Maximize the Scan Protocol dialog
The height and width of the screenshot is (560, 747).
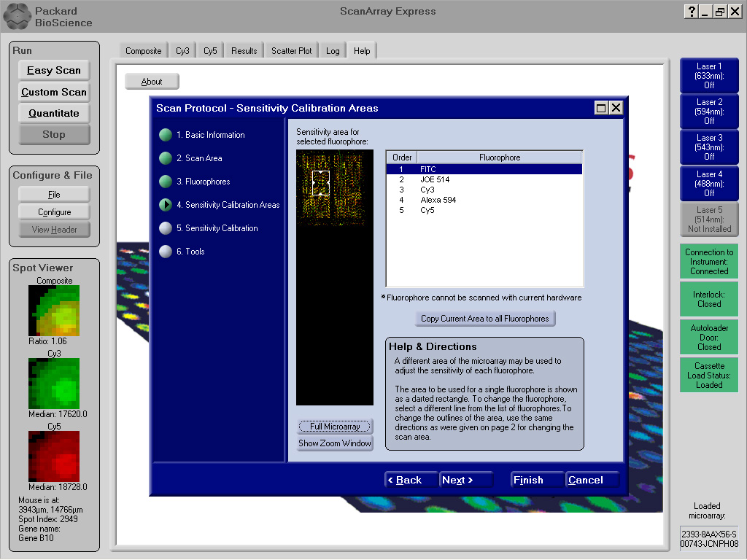click(x=601, y=108)
